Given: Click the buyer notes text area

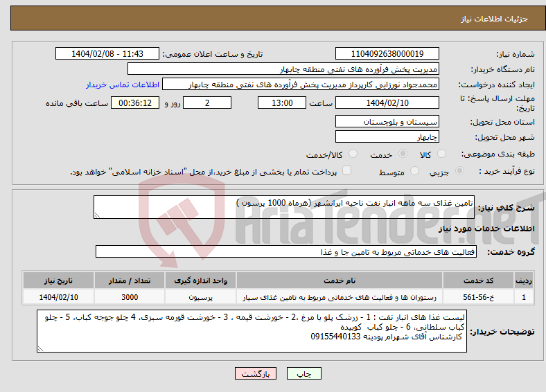Looking at the screenshot, I should click(x=252, y=331).
